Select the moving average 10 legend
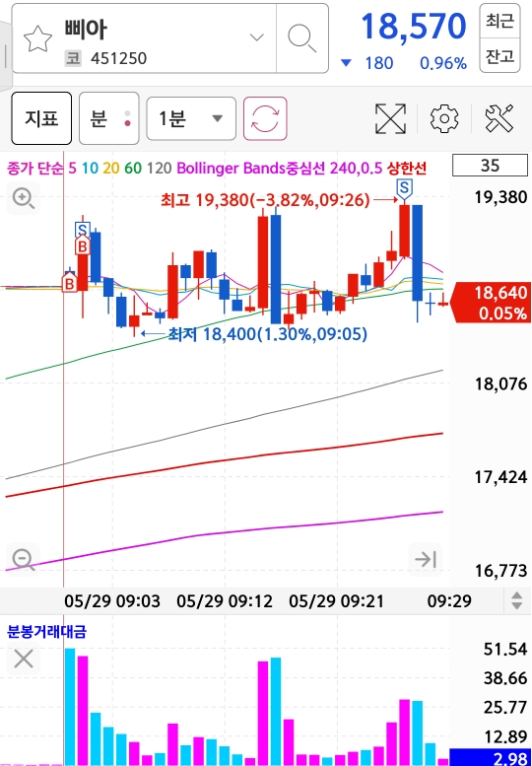Viewport: 532px width, 766px height. coord(90,169)
